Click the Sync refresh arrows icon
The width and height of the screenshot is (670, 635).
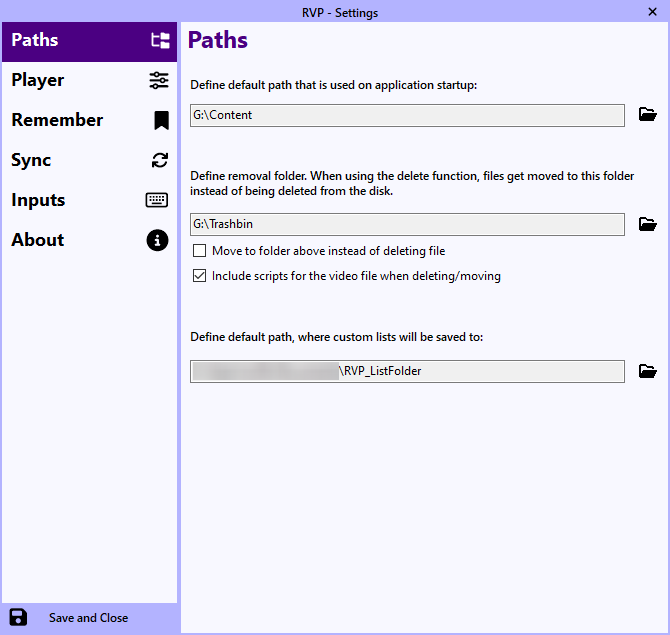[159, 160]
